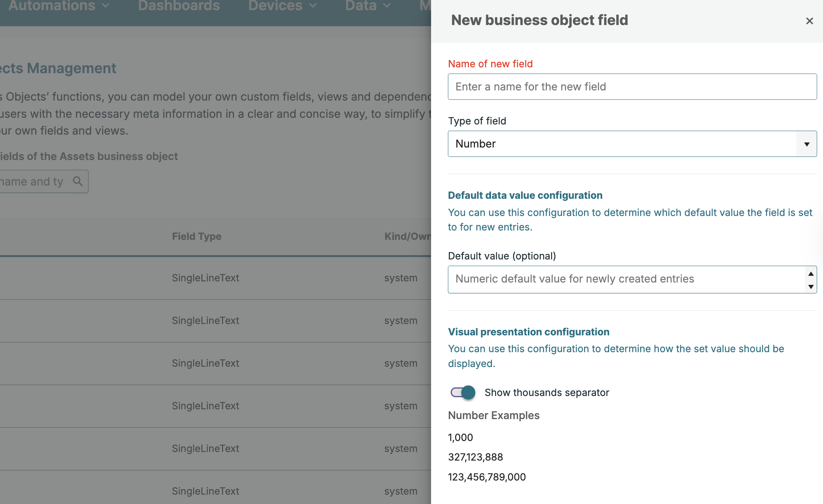Click the Kind/Owner column header
Screen dimensions: 823x504
(407, 236)
